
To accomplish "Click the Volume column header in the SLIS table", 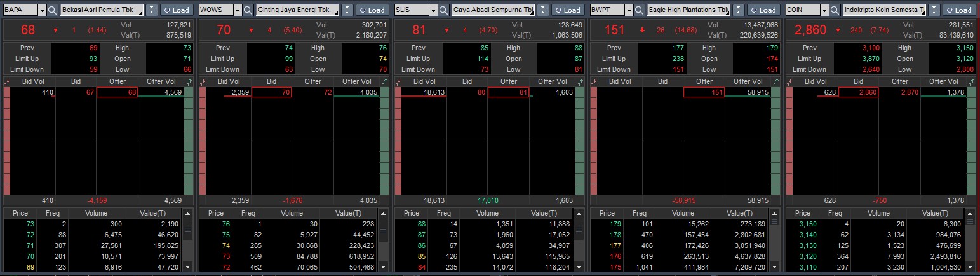I will (x=488, y=213).
